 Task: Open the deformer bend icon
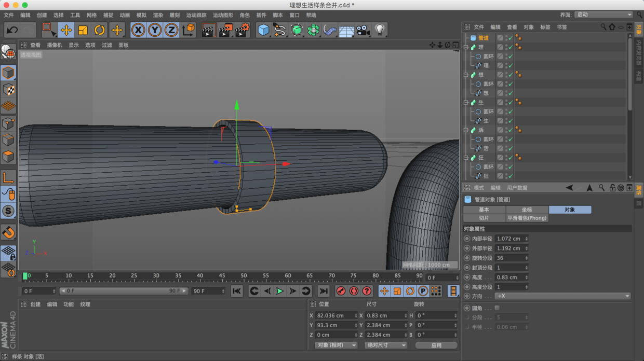(x=330, y=30)
